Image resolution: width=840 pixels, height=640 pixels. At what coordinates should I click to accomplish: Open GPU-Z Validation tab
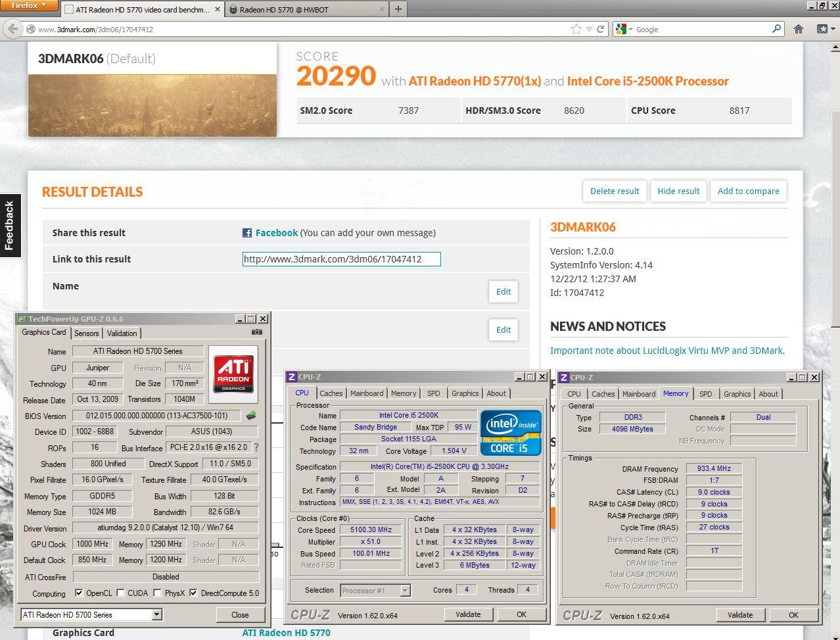point(122,333)
